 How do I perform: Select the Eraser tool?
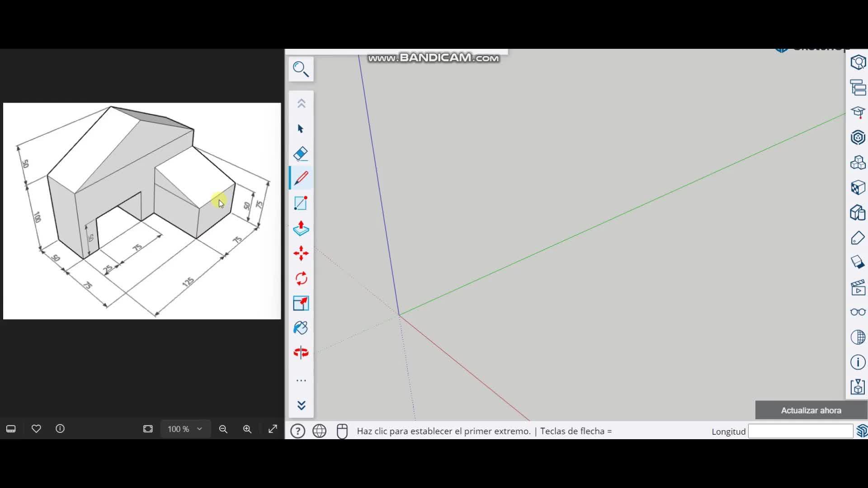301,154
